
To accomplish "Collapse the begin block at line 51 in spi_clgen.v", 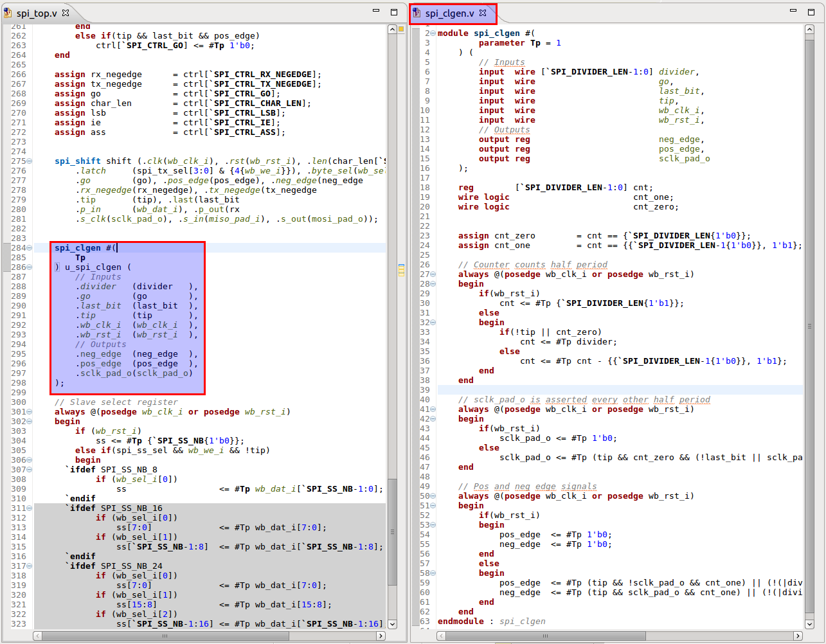I will click(433, 505).
